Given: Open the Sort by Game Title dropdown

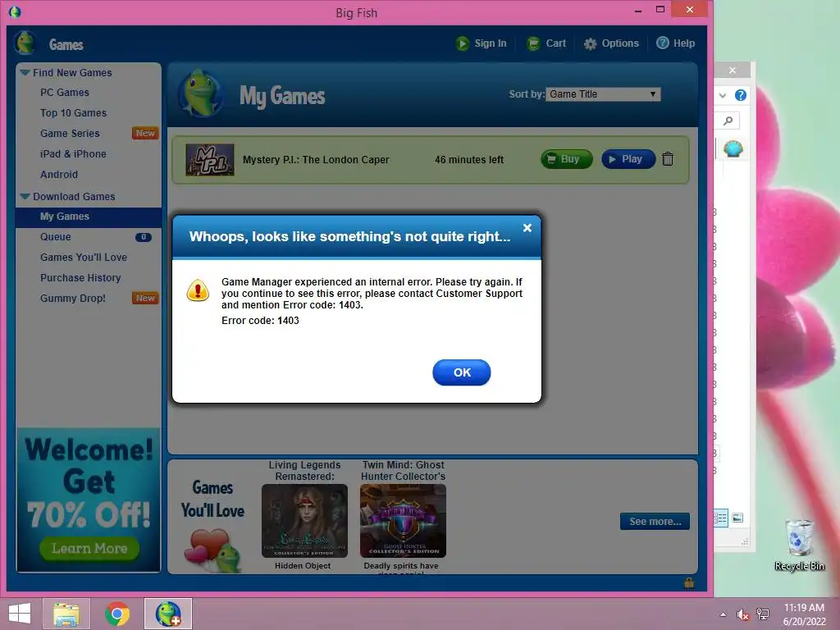Looking at the screenshot, I should [x=603, y=94].
